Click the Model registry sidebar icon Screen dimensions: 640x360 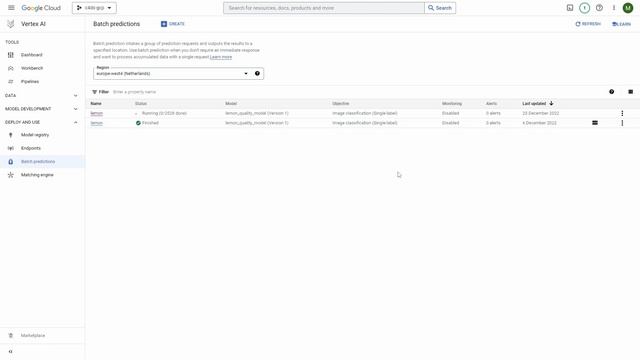pyautogui.click(x=11, y=135)
